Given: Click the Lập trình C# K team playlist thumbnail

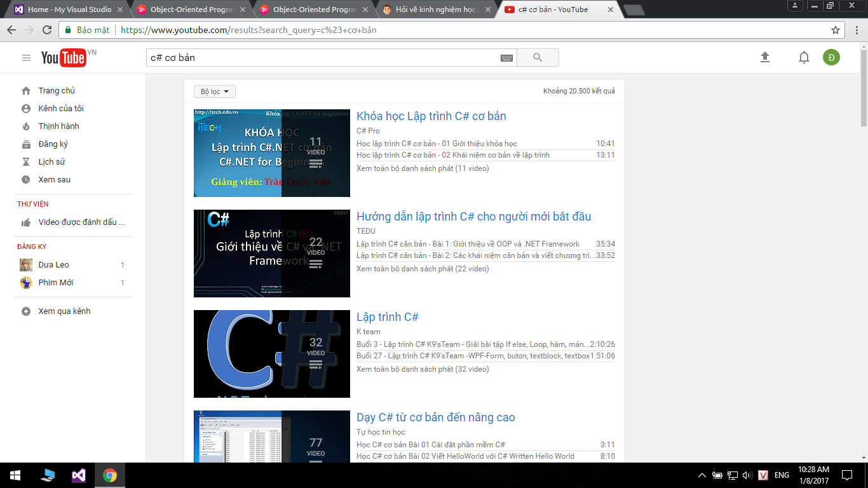Looking at the screenshot, I should (x=271, y=354).
